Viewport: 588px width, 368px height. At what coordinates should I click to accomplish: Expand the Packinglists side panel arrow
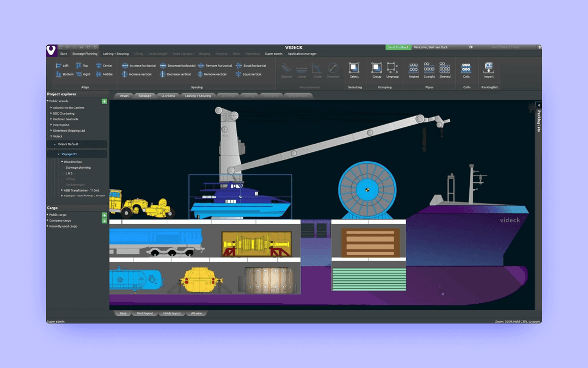[538, 106]
